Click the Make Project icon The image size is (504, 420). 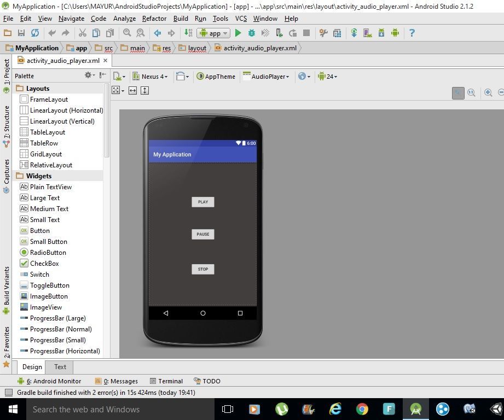188,33
